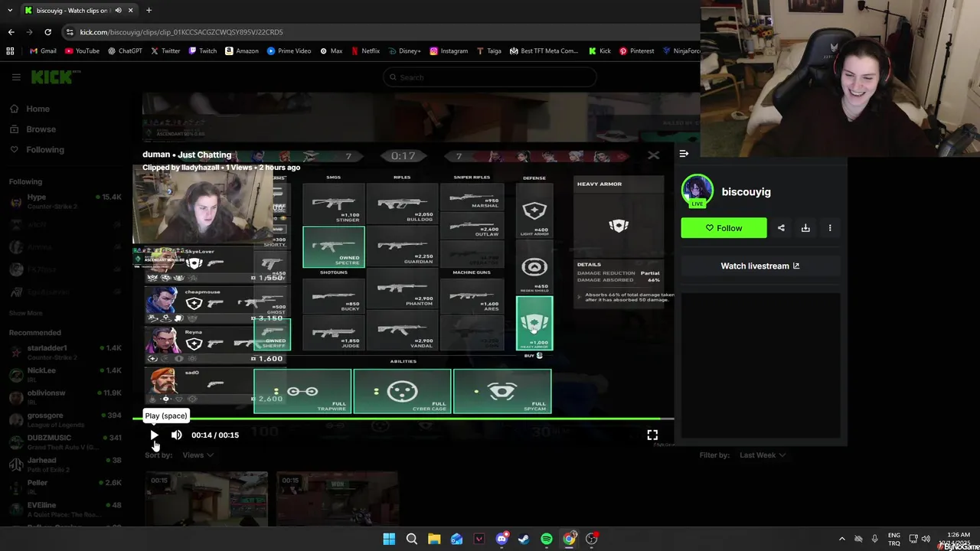Image resolution: width=980 pixels, height=551 pixels.
Task: Open DUBZMUSIC recommended channel
Action: 65,442
